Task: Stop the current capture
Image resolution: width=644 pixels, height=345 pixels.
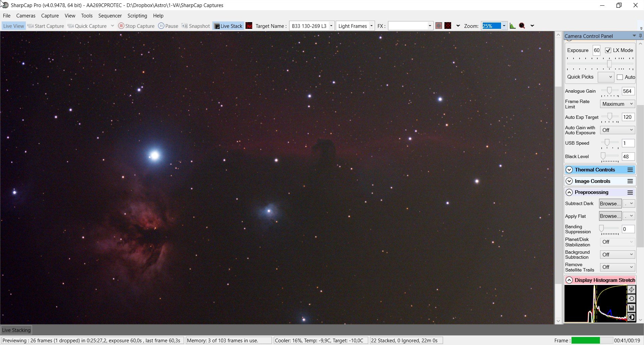Action: (137, 26)
